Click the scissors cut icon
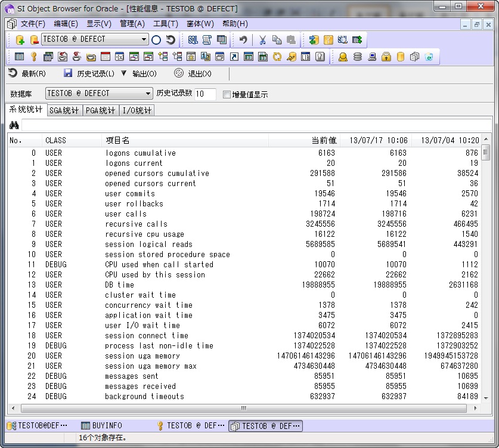The image size is (499, 448). click(262, 40)
